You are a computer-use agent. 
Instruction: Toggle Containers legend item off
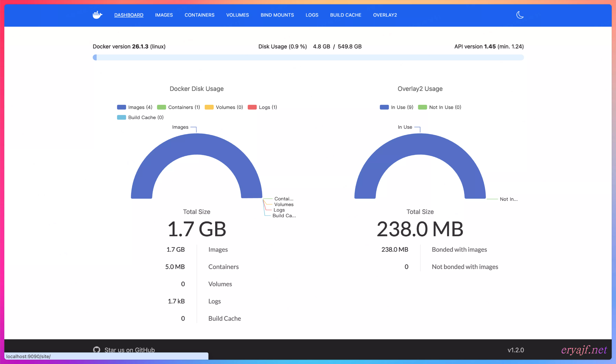[x=178, y=107]
